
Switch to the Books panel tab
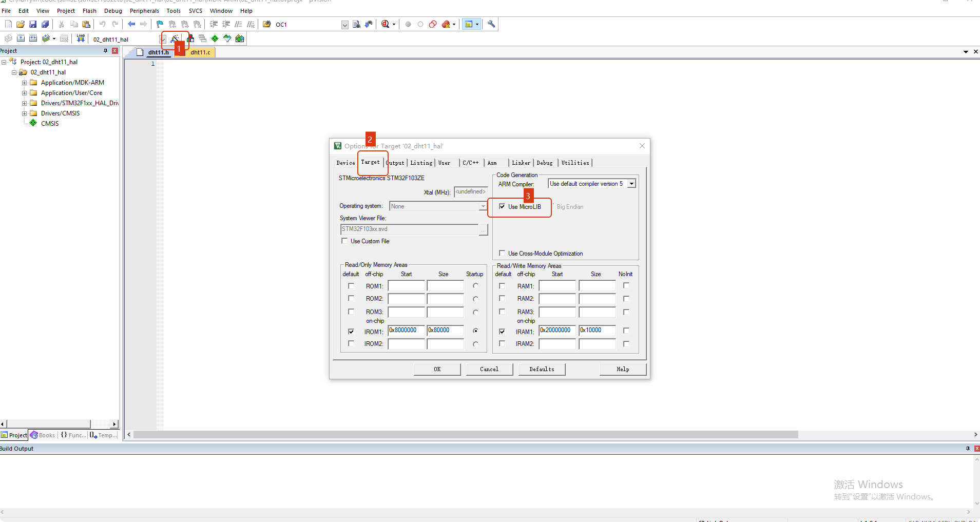43,435
